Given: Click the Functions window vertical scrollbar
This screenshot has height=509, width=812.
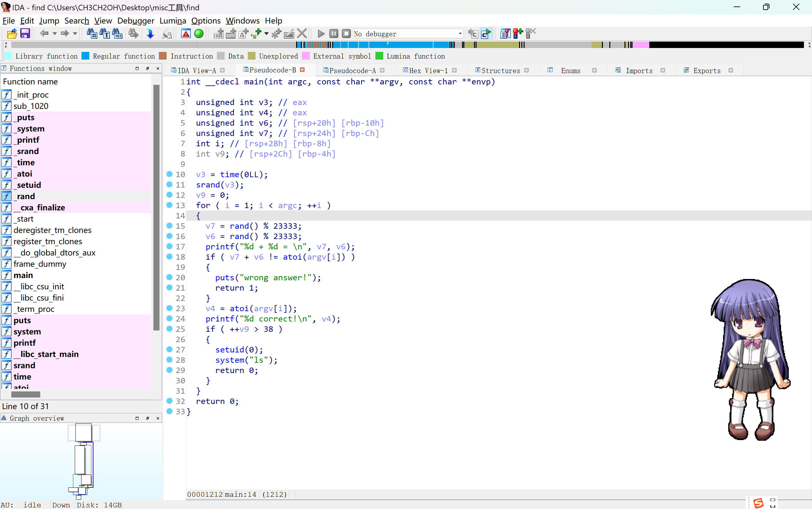Looking at the screenshot, I should click(x=156, y=207).
